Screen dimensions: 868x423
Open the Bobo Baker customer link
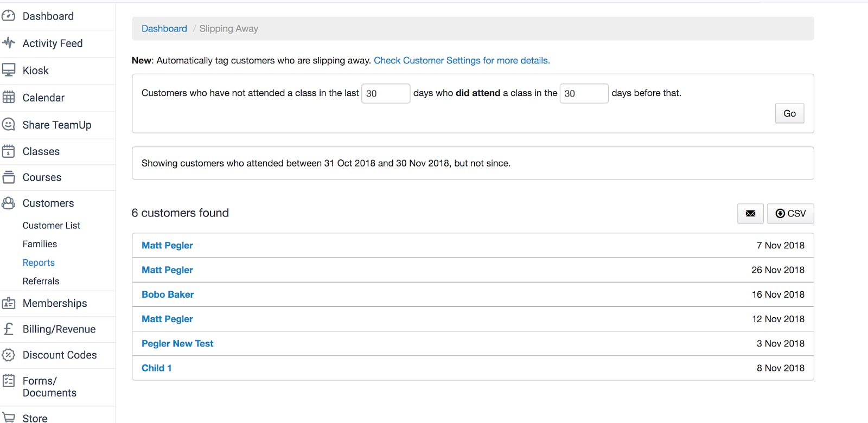point(168,294)
